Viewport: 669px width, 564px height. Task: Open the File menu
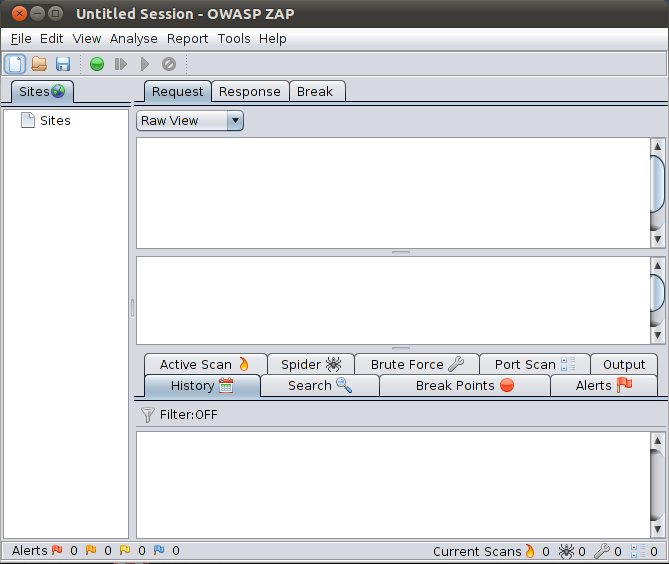[21, 38]
